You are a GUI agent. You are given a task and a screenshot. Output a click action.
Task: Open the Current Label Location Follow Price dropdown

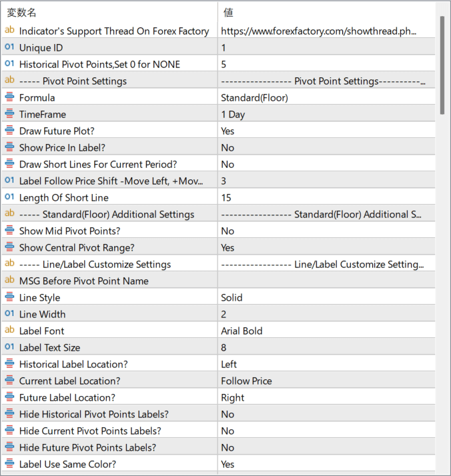[x=327, y=381]
